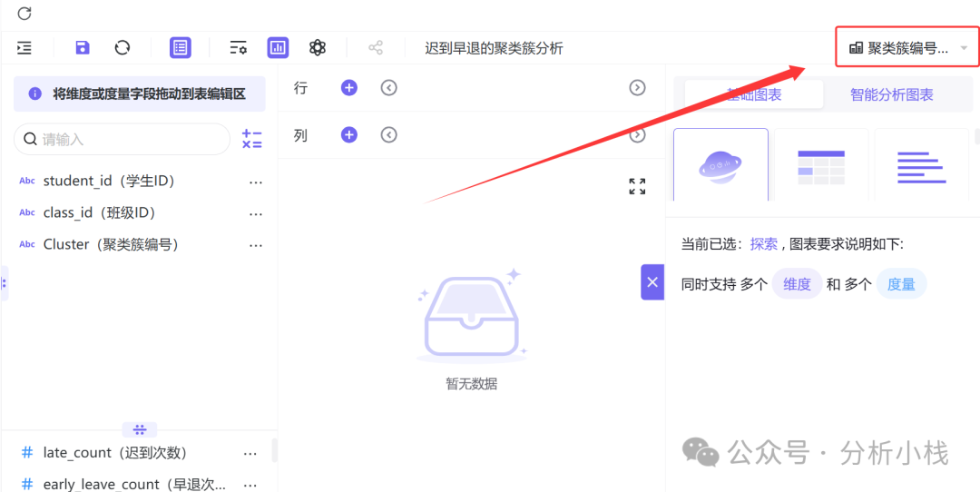Toggle the data table view icon
This screenshot has height=492, width=980.
pos(181,47)
